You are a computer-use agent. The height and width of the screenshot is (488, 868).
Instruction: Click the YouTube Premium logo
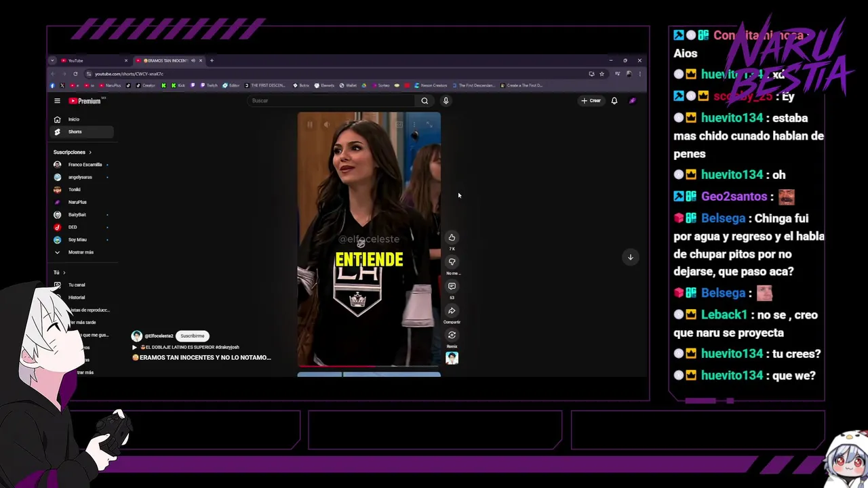(x=85, y=101)
